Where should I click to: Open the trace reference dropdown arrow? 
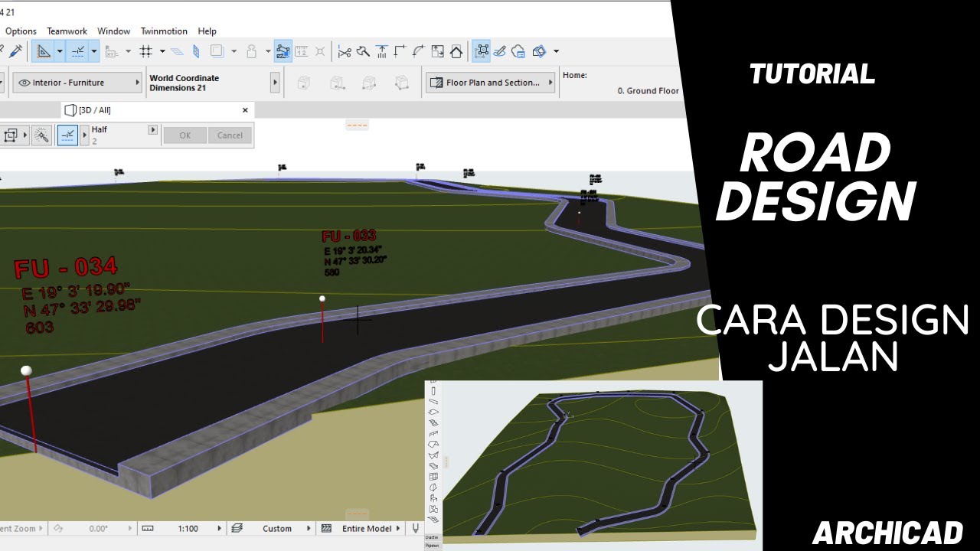click(x=234, y=51)
